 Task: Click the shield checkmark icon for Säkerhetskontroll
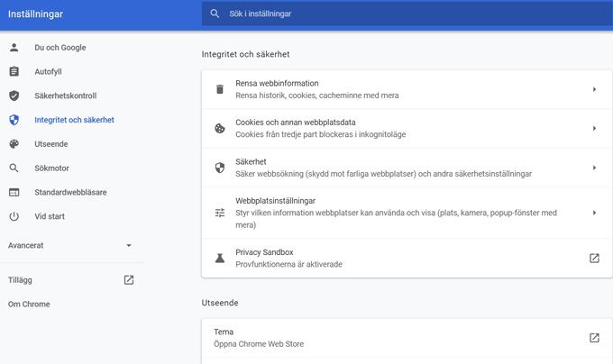[x=14, y=96]
